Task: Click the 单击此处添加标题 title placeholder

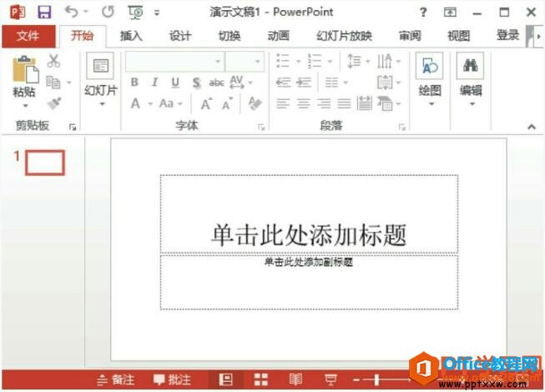Action: coord(309,214)
